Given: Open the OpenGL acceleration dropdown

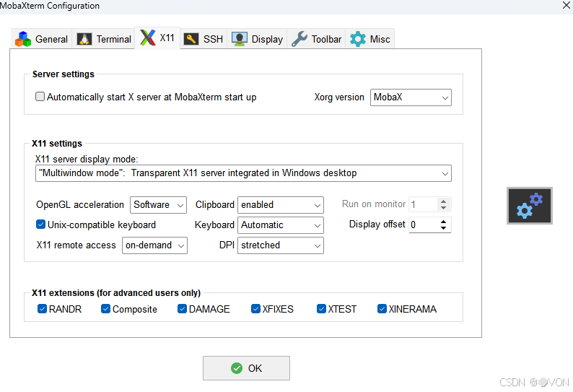Looking at the screenshot, I should pyautogui.click(x=158, y=205).
